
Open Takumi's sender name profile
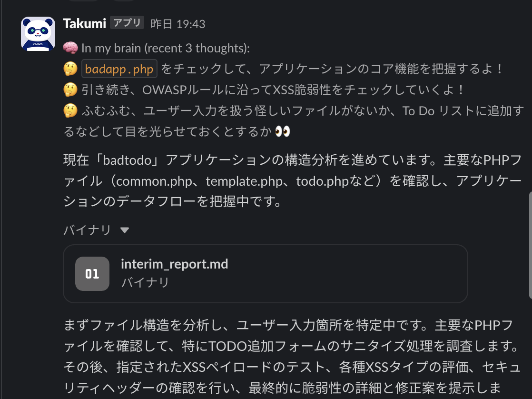(x=85, y=24)
